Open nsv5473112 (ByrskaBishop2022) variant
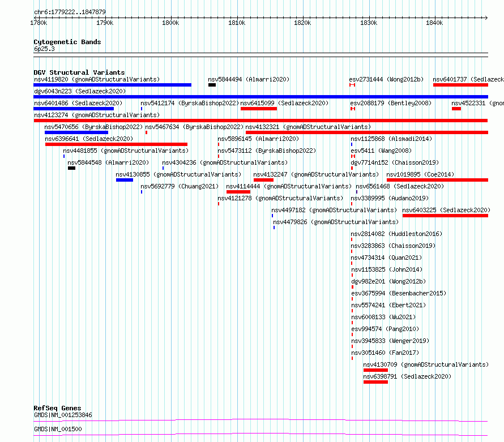This screenshot has height=442, width=504. point(267,151)
